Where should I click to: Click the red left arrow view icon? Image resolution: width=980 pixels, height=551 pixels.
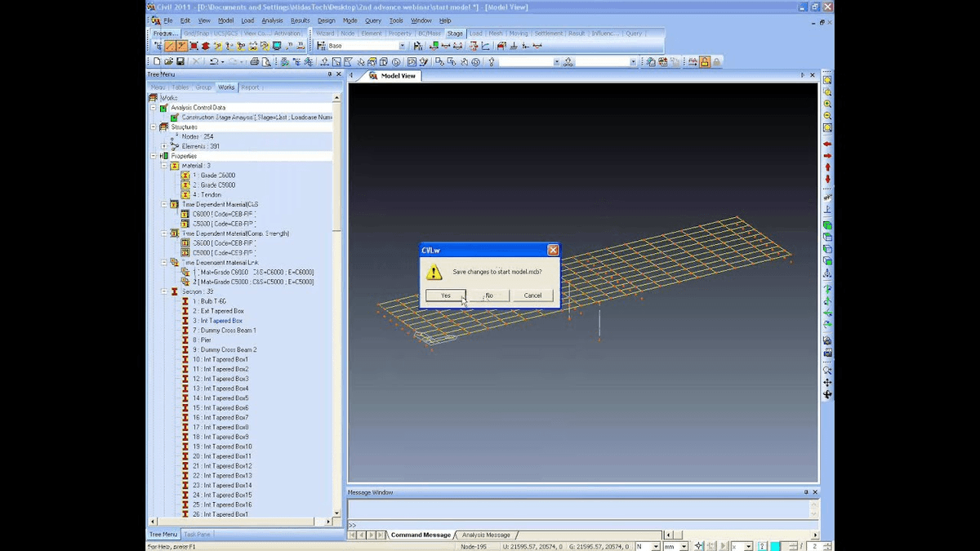tap(827, 144)
